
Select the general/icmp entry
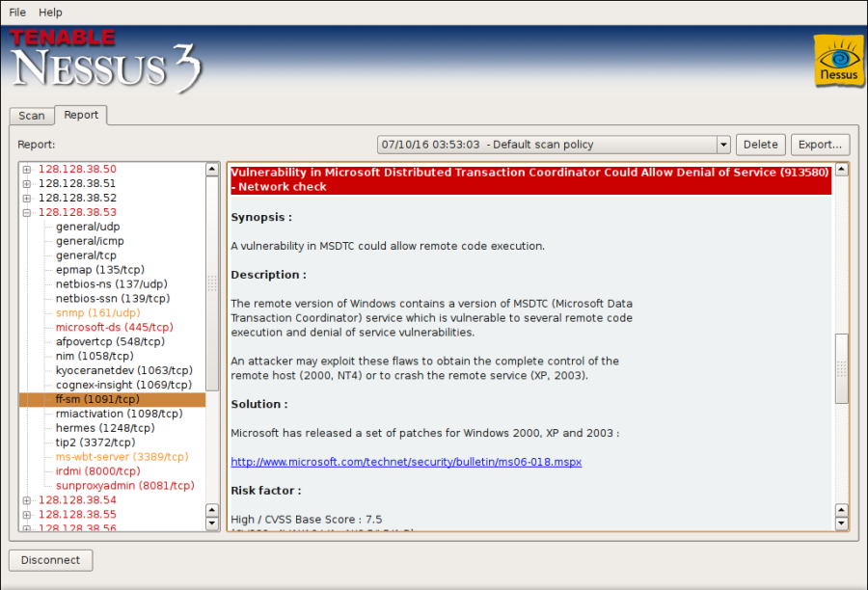coord(90,241)
